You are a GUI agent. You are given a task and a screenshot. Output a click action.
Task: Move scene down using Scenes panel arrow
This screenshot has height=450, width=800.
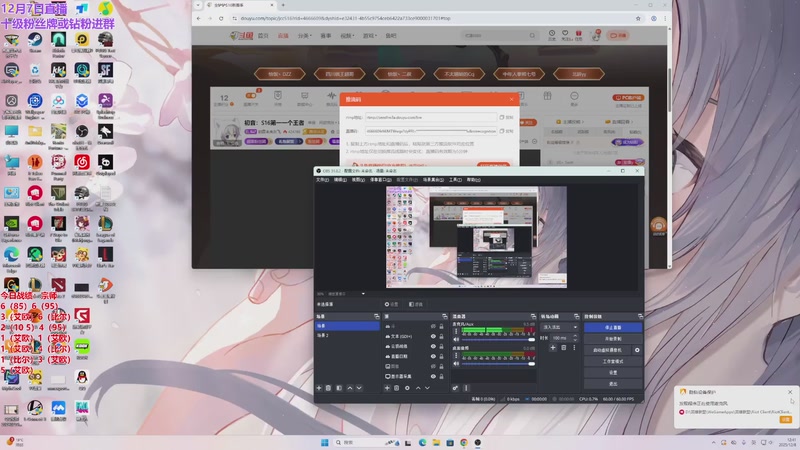click(x=359, y=388)
